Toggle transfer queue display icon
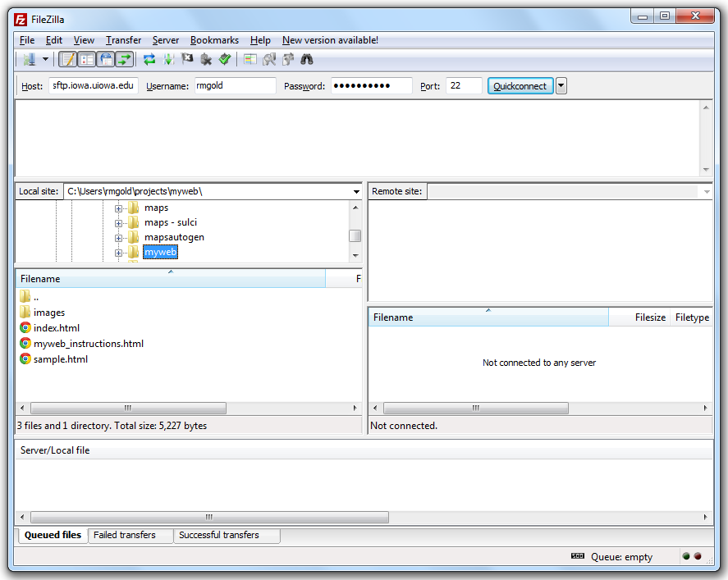 (x=124, y=59)
